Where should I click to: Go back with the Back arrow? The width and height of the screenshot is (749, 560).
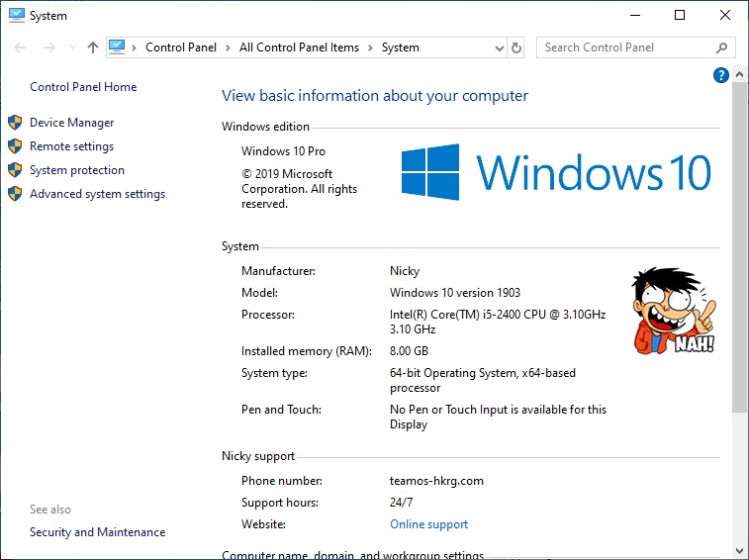pos(20,47)
